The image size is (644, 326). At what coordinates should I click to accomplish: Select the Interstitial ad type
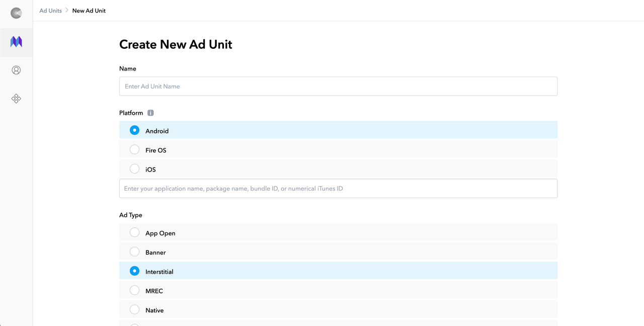pos(338,271)
